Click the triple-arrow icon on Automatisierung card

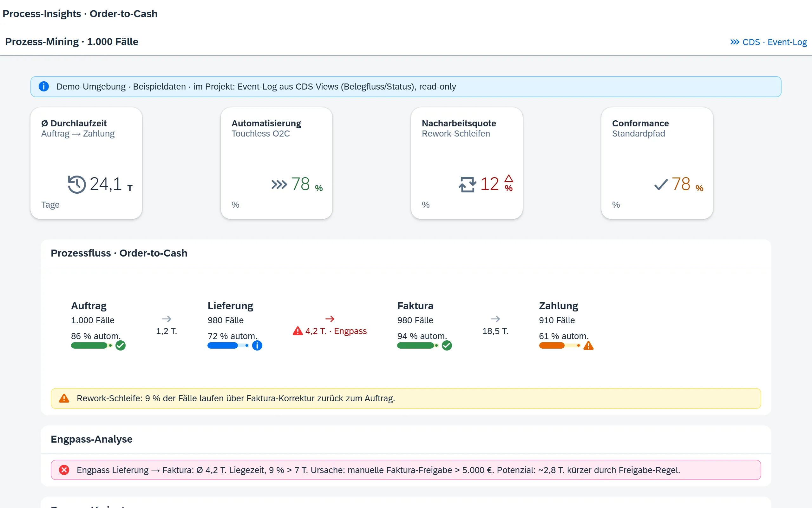tap(279, 184)
